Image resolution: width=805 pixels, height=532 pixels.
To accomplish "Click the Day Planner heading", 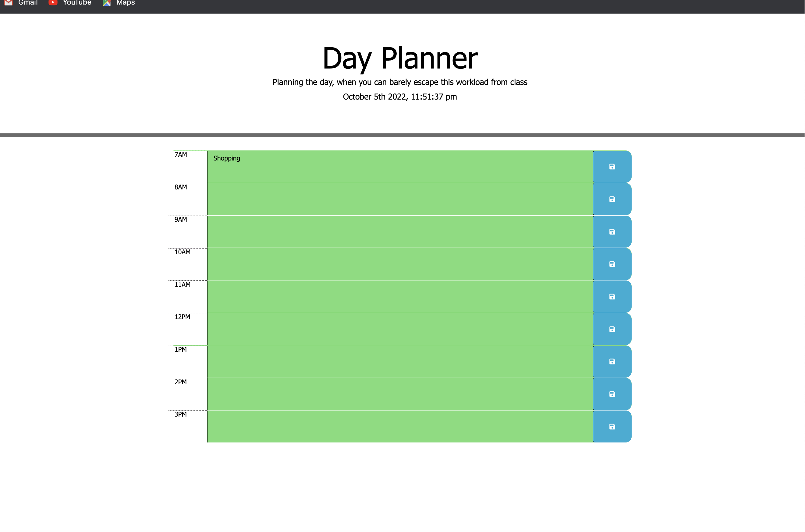I will coord(400,58).
